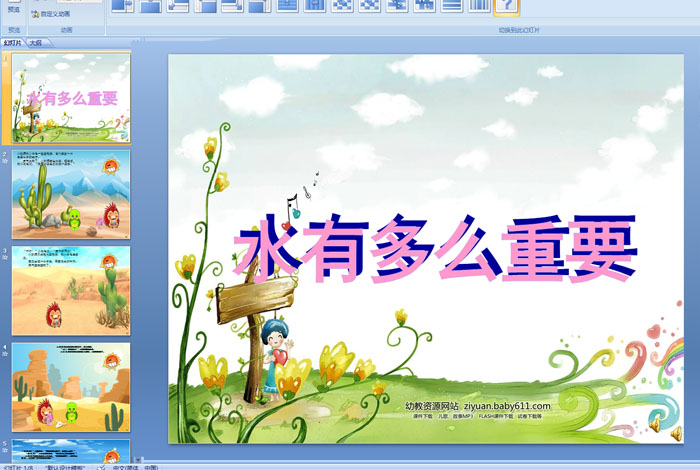Click the spell check icon in status bar
Image resolution: width=700 pixels, height=470 pixels.
[x=101, y=467]
